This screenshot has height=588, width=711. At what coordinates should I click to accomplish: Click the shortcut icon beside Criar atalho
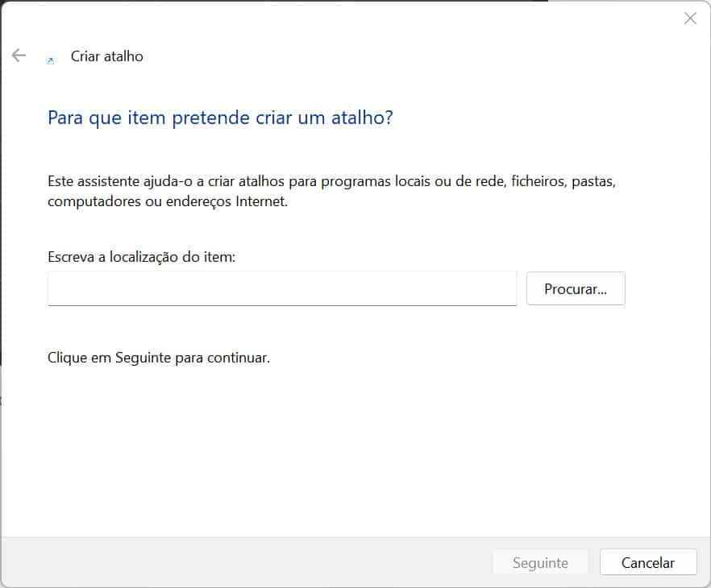51,60
